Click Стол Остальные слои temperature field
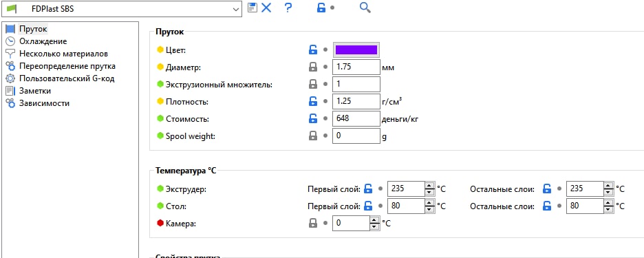The image size is (644, 258). point(585,206)
